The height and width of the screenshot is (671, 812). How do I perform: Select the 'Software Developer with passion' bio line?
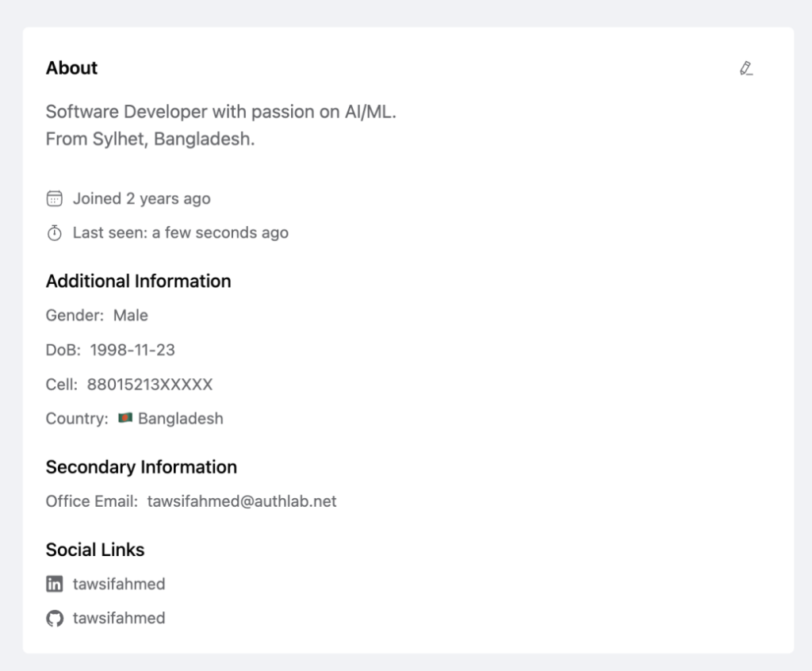(x=220, y=112)
